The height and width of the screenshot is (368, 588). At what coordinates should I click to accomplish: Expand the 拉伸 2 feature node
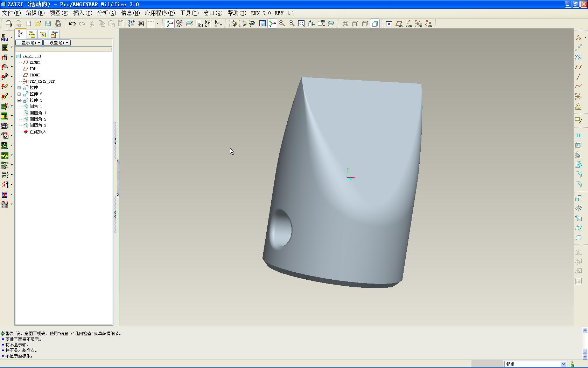pyautogui.click(x=19, y=94)
